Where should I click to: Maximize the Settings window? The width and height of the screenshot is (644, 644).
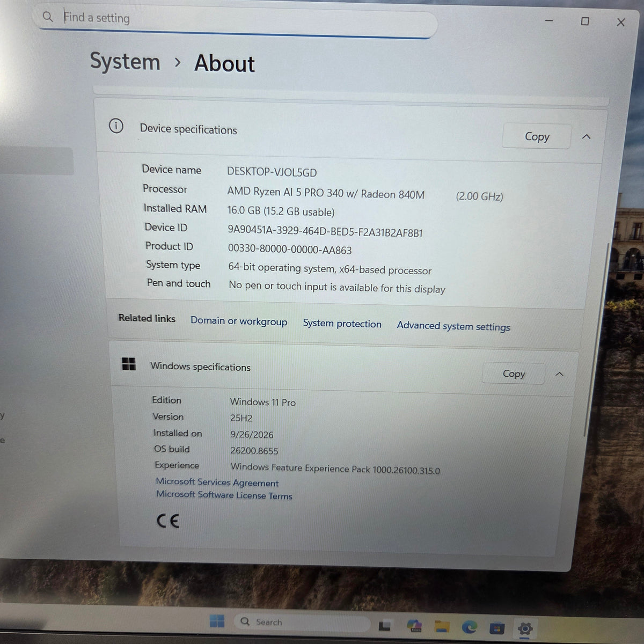click(585, 21)
